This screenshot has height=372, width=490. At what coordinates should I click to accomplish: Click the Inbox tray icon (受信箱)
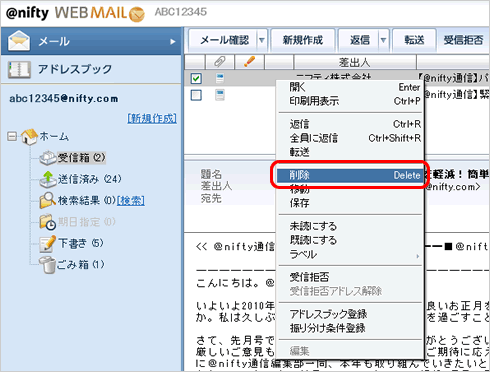pyautogui.click(x=48, y=158)
